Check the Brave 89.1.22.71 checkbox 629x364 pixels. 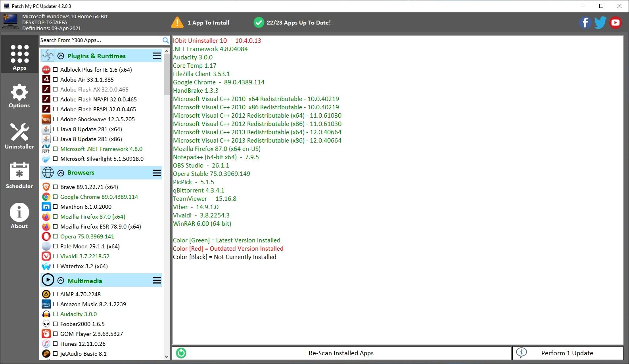56,187
